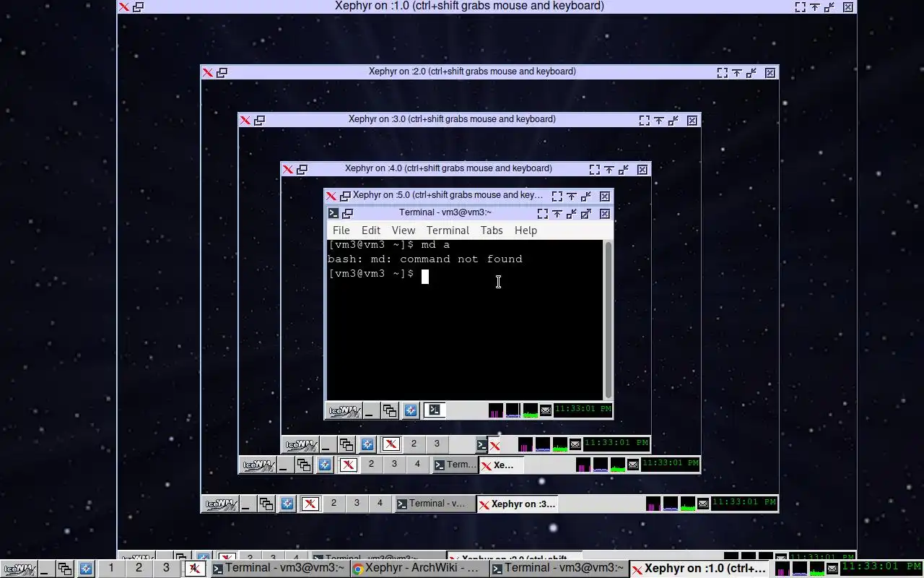The image size is (924, 578).
Task: Click overlapping-windows icon on Xephyr :4.0 title bar
Action: point(302,169)
